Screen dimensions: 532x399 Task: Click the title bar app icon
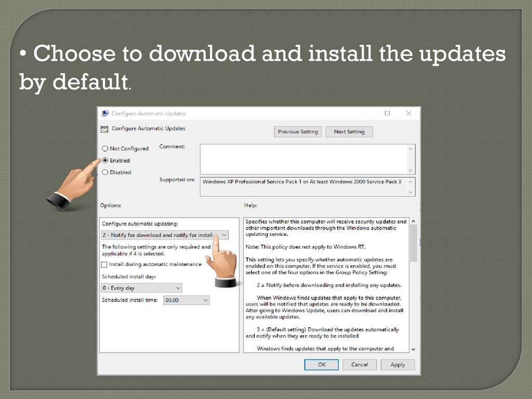[105, 113]
